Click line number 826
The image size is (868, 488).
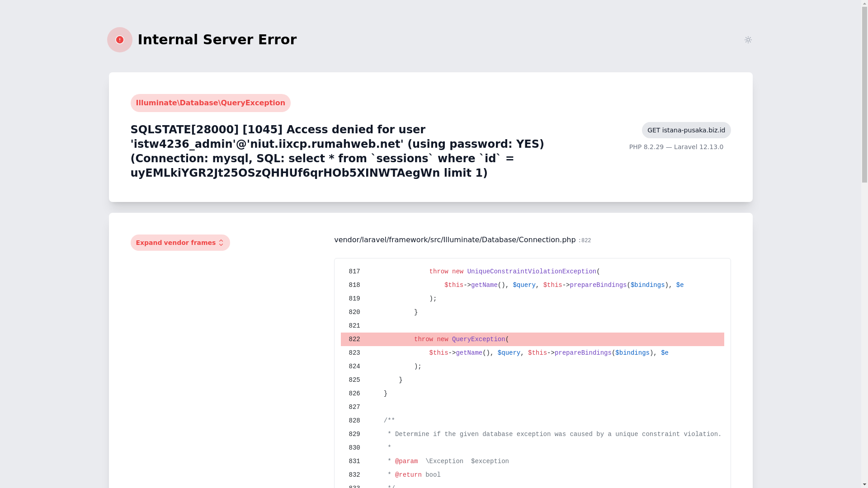[354, 394]
